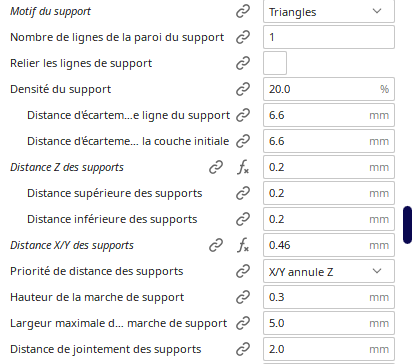The height and width of the screenshot is (364, 415).
Task: Click the fx icon for Distance X/Y des supports
Action: tap(243, 245)
